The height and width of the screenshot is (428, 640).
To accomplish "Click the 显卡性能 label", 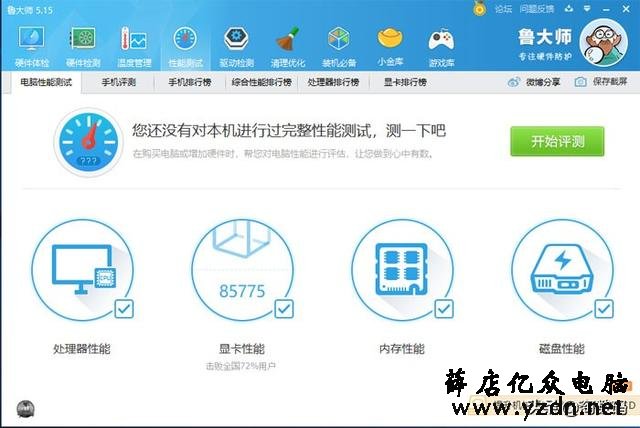I will point(242,349).
